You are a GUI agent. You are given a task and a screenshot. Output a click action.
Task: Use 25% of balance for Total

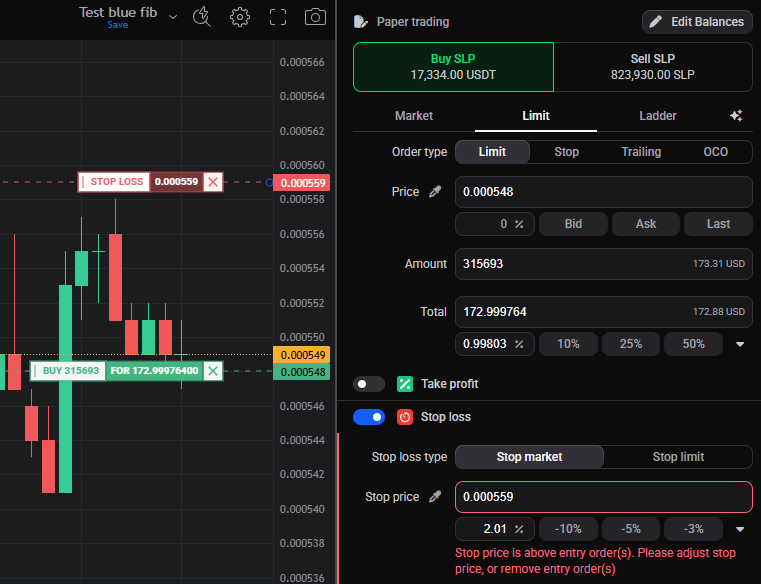631,344
